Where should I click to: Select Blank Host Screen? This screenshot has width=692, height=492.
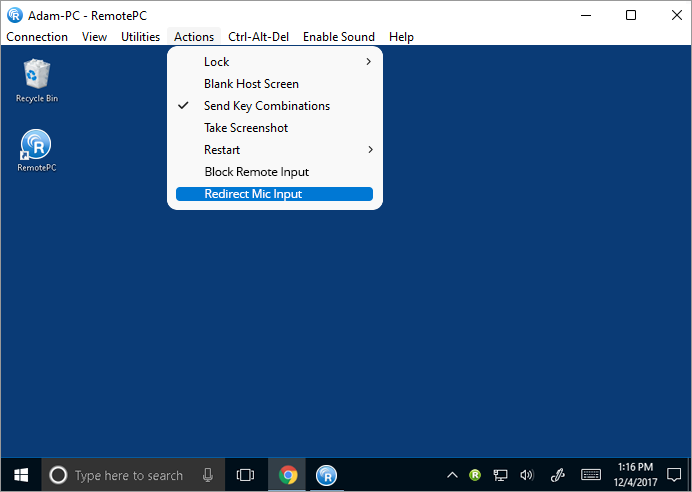275,84
